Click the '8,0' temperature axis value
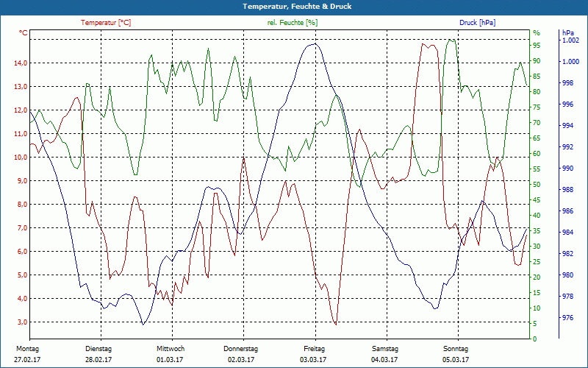 click(22, 205)
